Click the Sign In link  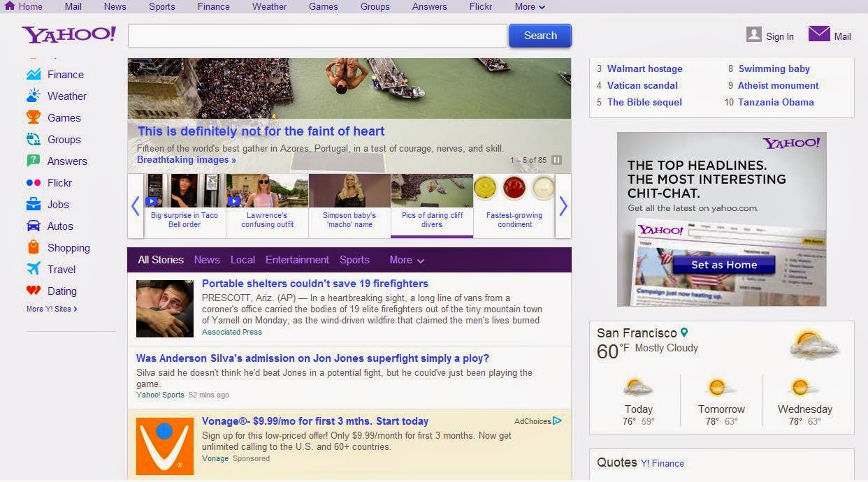pyautogui.click(x=780, y=36)
